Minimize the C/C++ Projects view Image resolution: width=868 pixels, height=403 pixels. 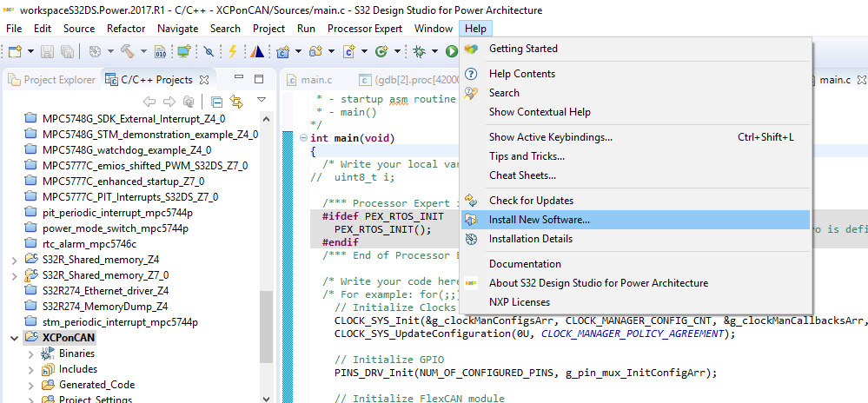coord(239,77)
